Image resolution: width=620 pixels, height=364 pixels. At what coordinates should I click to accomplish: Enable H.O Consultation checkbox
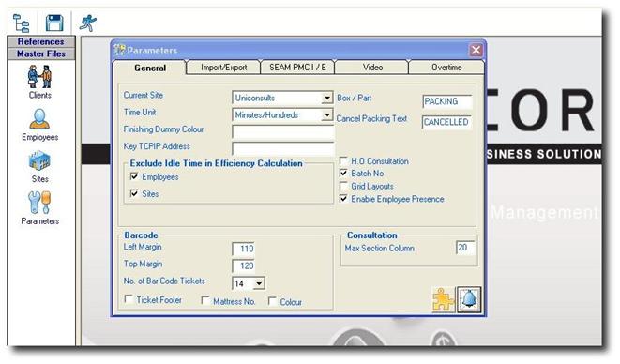click(x=343, y=160)
